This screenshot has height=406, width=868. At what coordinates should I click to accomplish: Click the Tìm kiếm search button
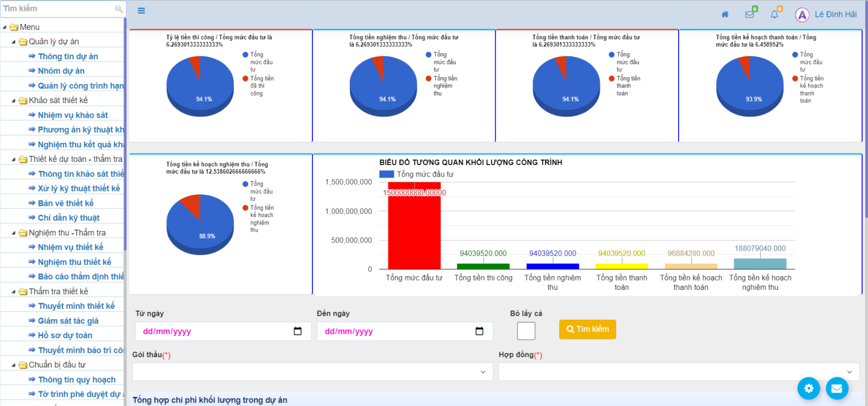coord(588,329)
